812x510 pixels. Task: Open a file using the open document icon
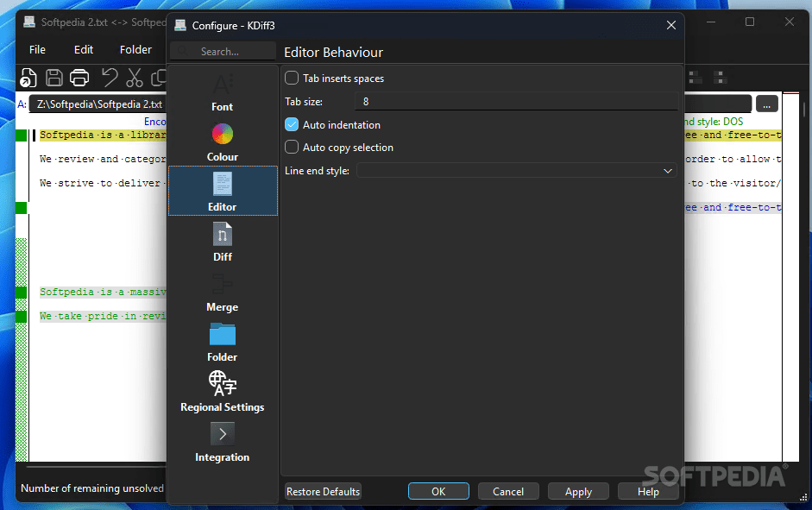click(27, 78)
